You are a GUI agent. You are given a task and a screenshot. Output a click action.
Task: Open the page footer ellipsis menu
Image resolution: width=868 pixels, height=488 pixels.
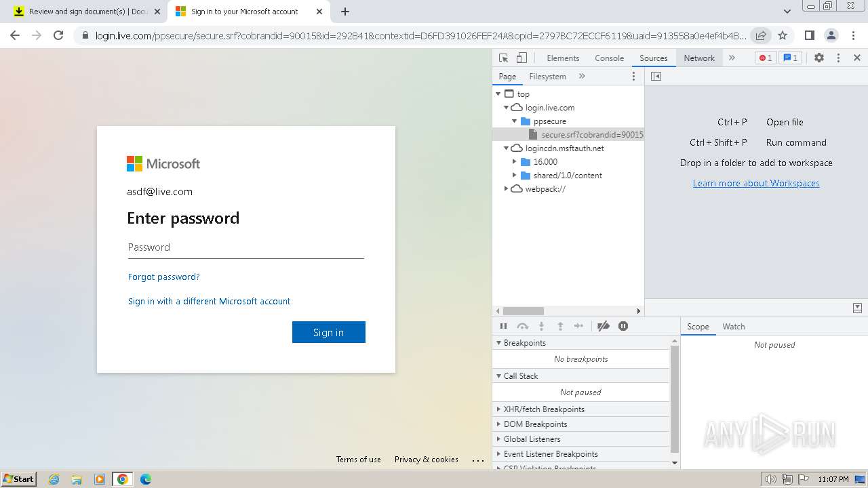pyautogui.click(x=479, y=460)
